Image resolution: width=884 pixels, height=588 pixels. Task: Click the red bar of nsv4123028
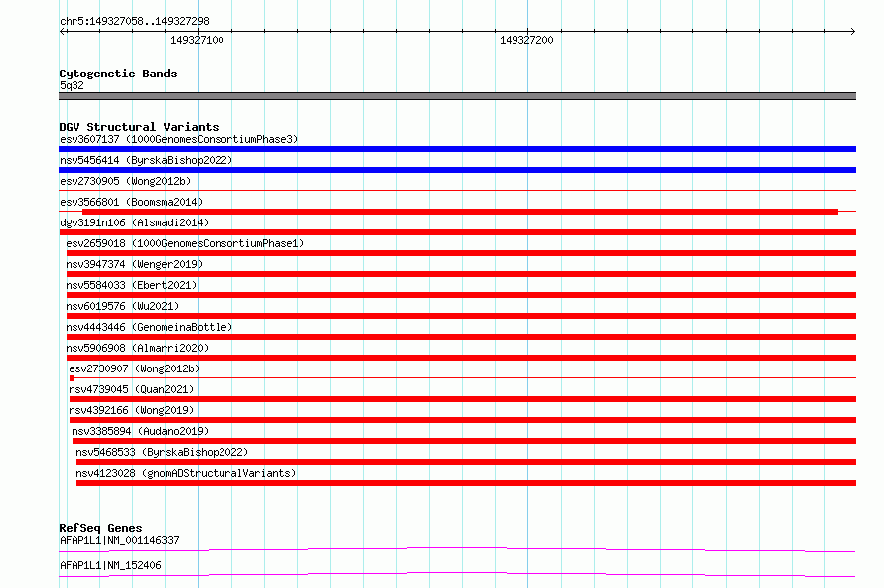pyautogui.click(x=466, y=483)
